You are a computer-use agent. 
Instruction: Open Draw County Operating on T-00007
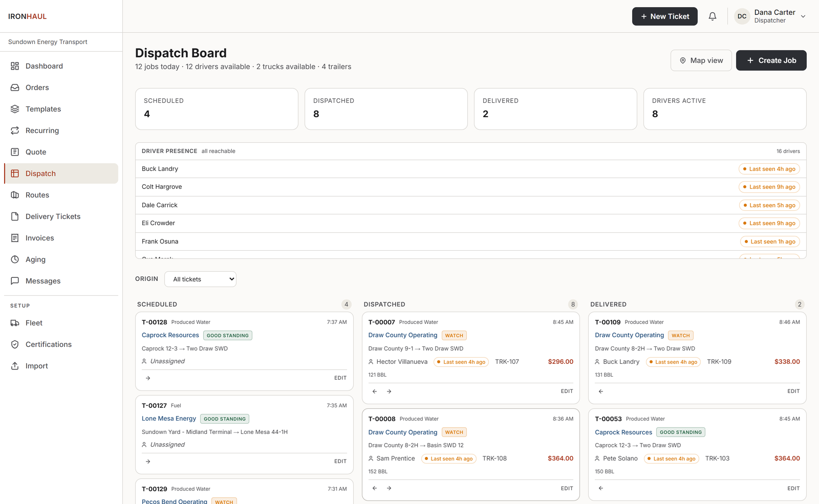[x=403, y=335]
